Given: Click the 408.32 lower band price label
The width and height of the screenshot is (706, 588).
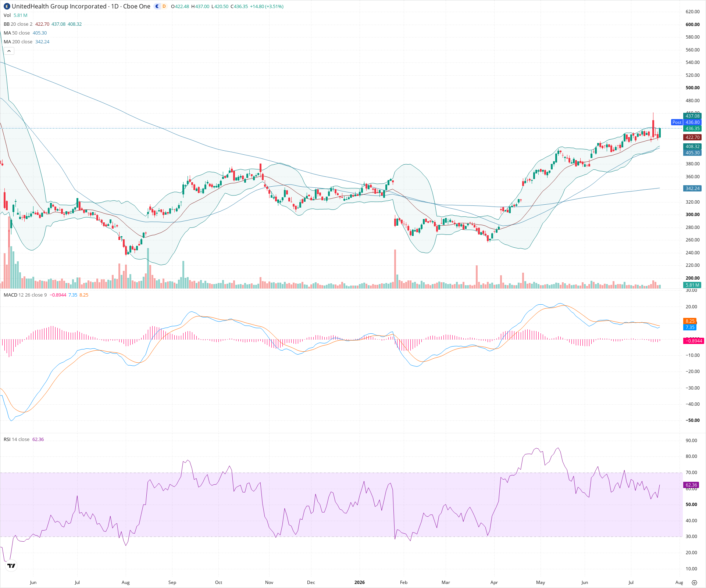Looking at the screenshot, I should [x=693, y=147].
